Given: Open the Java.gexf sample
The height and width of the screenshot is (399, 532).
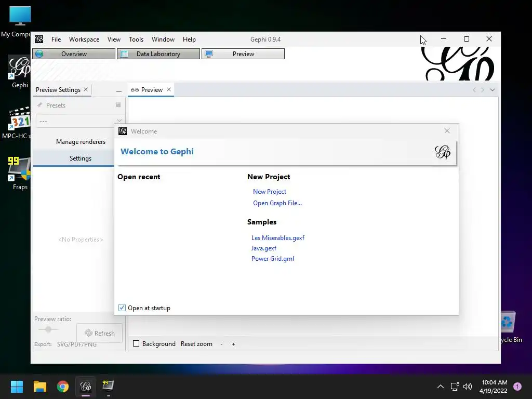Looking at the screenshot, I should click(263, 248).
